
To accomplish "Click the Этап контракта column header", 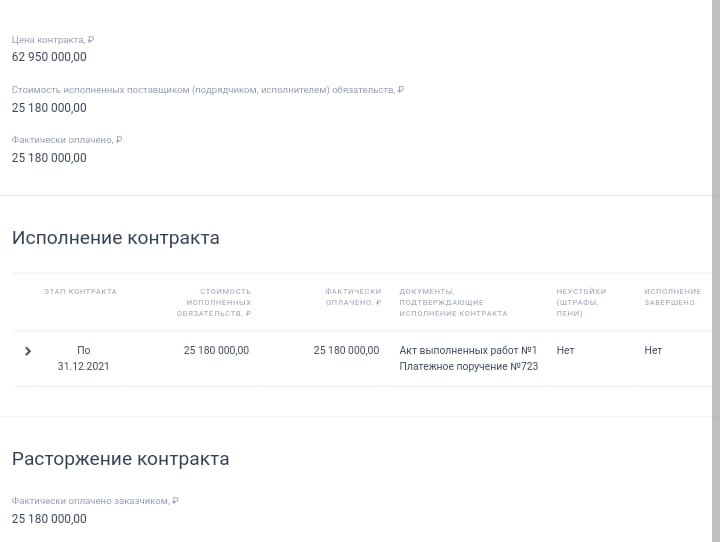I will (x=80, y=292).
